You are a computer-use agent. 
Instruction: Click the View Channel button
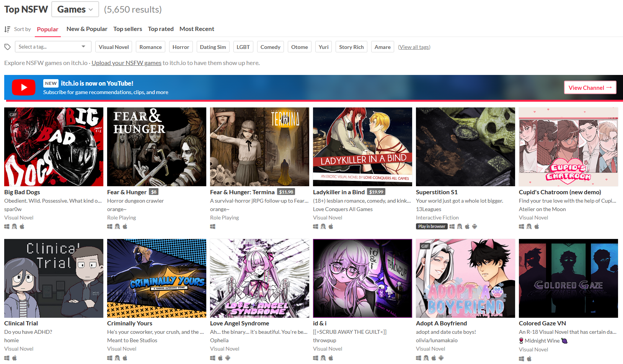(590, 88)
